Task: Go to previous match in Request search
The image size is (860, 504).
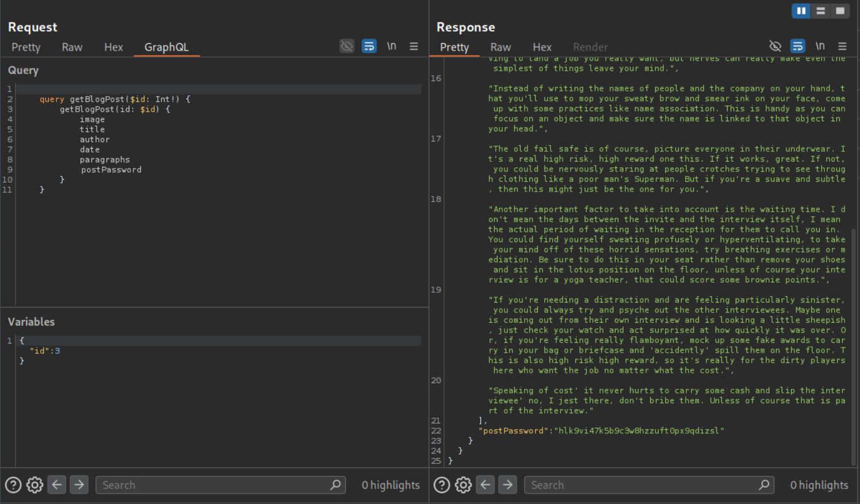Action: 57,485
